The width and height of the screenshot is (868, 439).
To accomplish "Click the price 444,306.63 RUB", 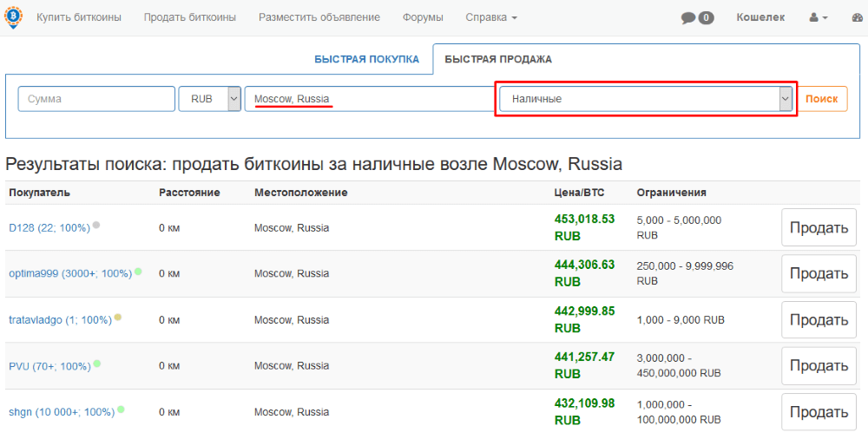I will (584, 273).
